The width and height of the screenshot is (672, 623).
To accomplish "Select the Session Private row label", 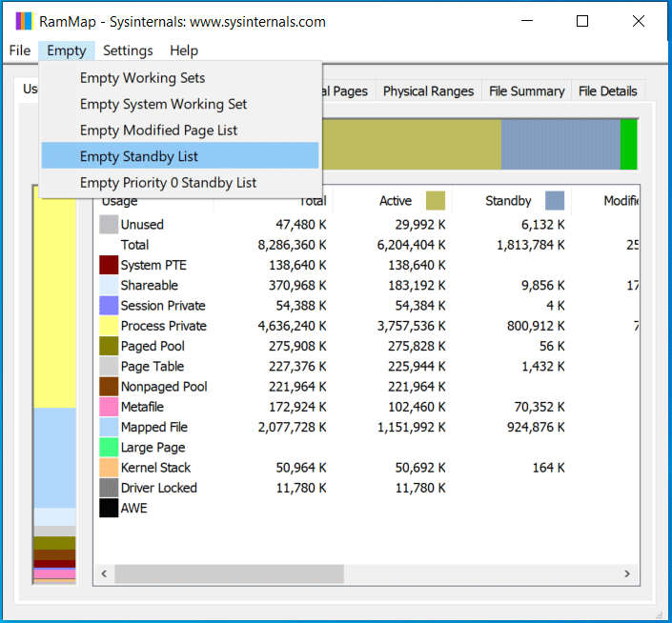I will coord(163,305).
